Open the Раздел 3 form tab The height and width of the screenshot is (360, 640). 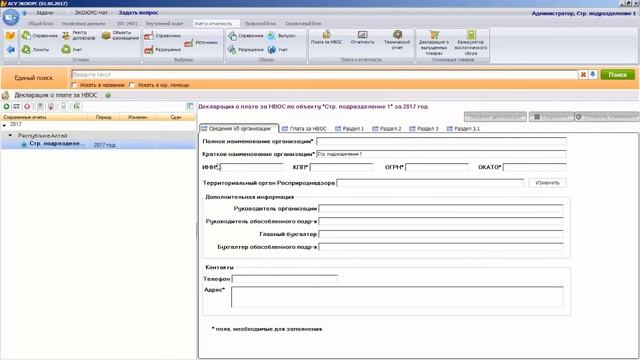(424, 129)
